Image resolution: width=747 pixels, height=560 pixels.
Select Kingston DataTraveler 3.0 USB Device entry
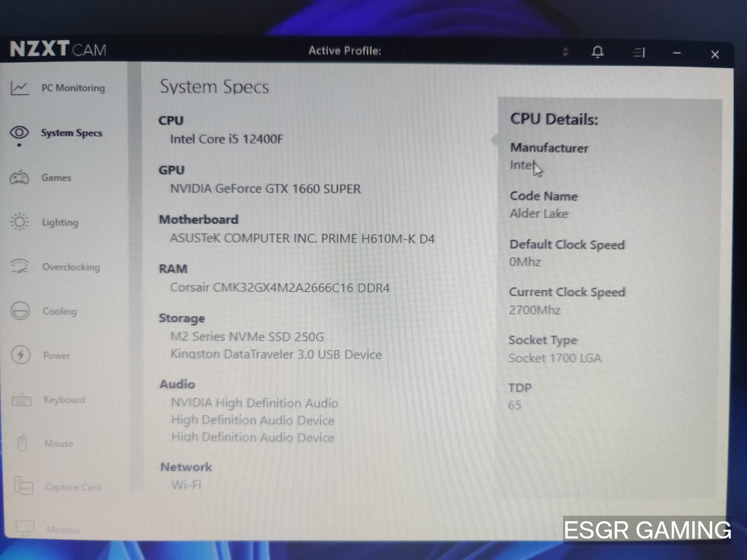pos(276,354)
